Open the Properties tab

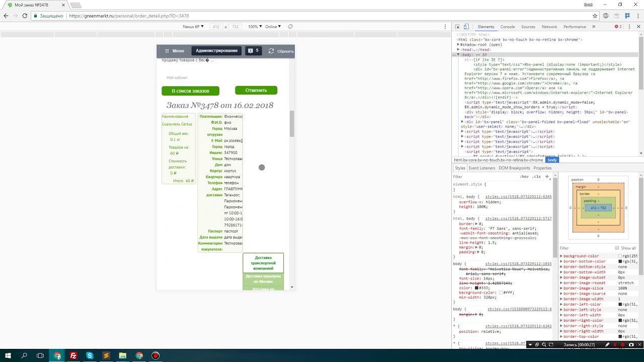point(542,168)
